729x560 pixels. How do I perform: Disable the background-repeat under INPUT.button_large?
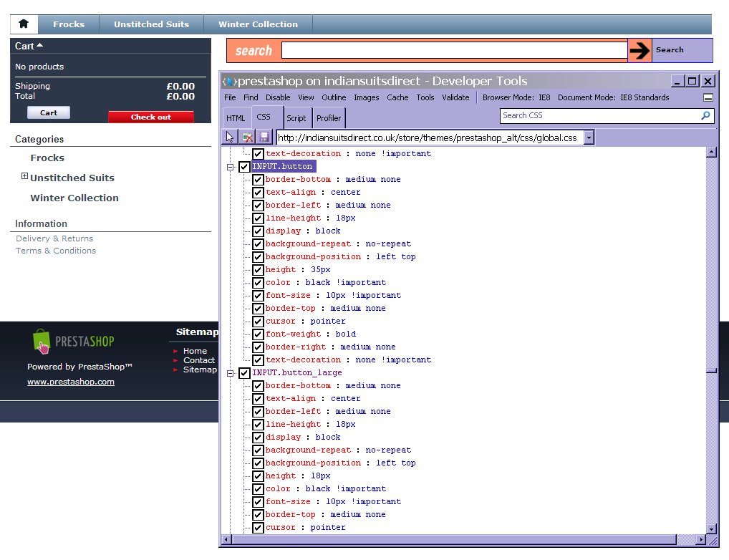(x=258, y=450)
